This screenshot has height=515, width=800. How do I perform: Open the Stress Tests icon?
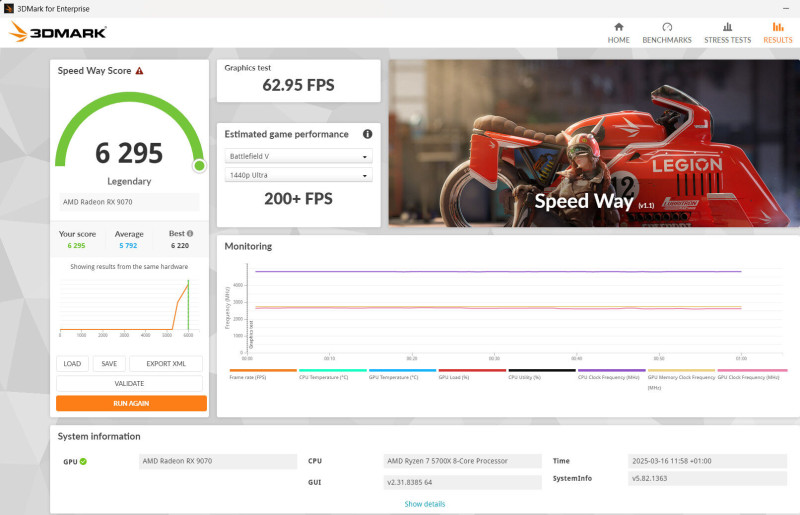point(728,27)
